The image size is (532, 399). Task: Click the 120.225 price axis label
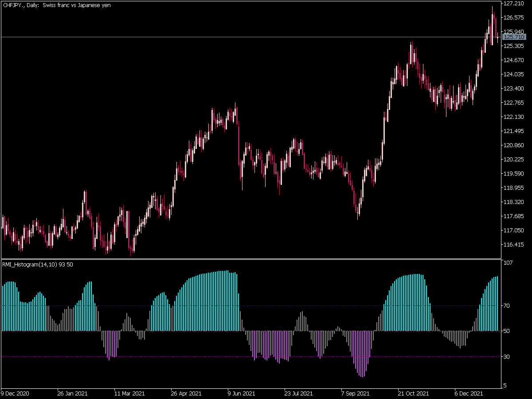click(514, 160)
